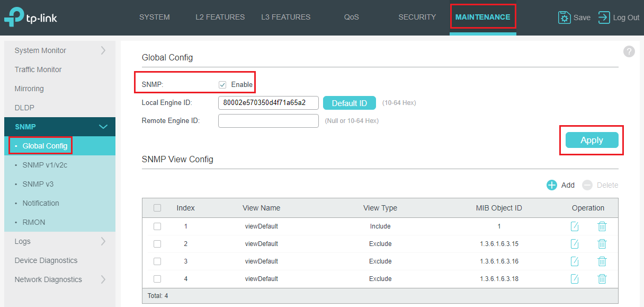Open Traffic Monitor in sidebar

(38, 69)
